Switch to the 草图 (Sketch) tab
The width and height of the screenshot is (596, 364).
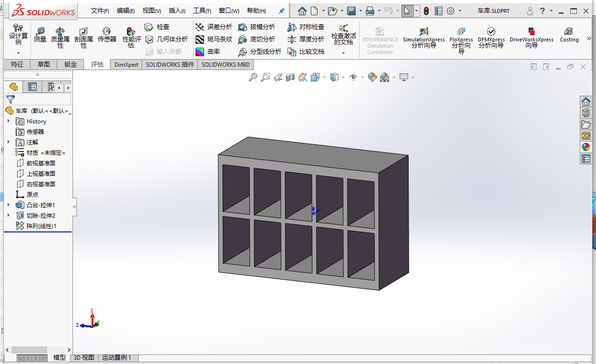coord(44,64)
